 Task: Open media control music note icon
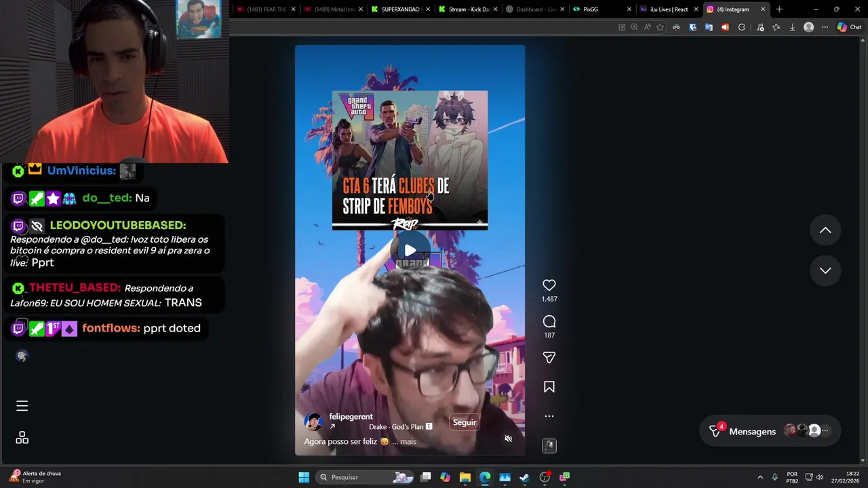759,27
